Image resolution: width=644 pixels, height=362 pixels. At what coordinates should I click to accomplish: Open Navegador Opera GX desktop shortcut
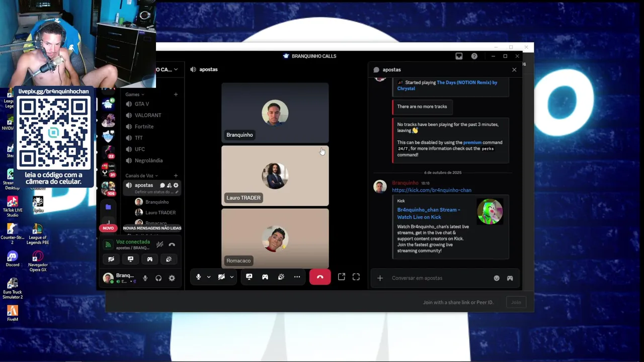pos(38,262)
